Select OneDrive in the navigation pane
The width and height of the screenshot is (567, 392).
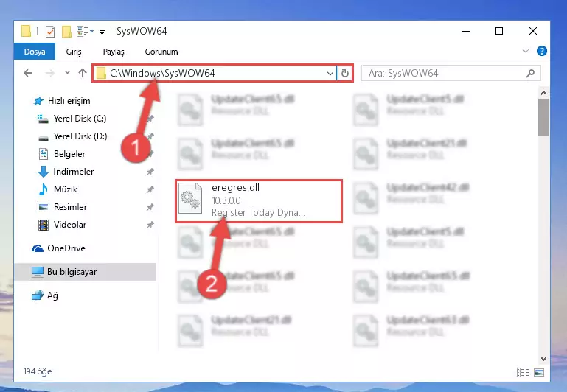click(66, 248)
